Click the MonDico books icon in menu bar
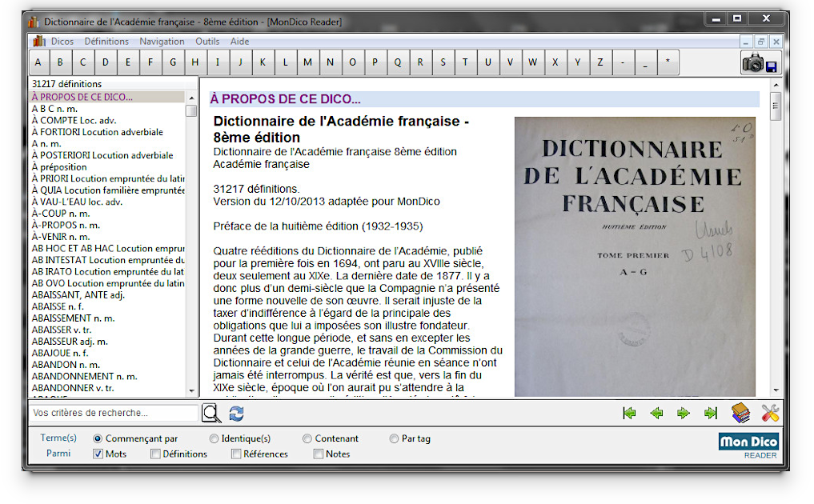The height and width of the screenshot is (504, 814). pyautogui.click(x=39, y=41)
